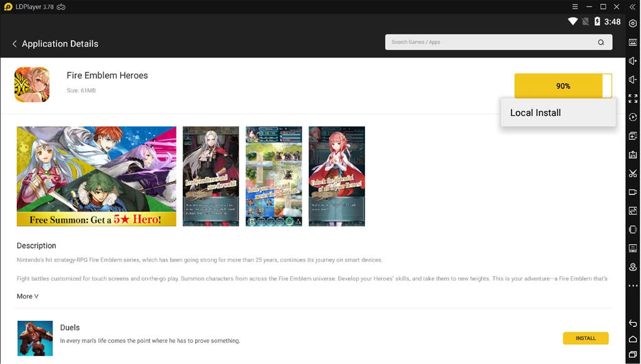The height and width of the screenshot is (364, 641).
Task: Click Android home button in sidebar
Action: 633,339
